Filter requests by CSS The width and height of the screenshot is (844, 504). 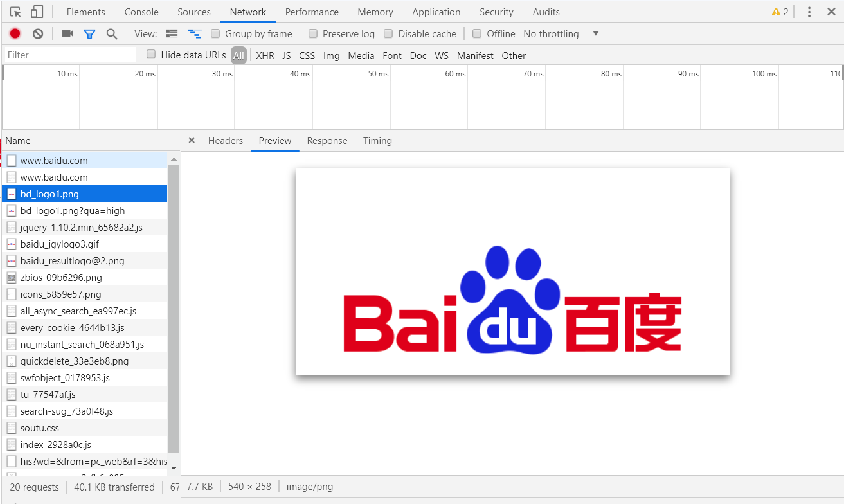point(307,55)
